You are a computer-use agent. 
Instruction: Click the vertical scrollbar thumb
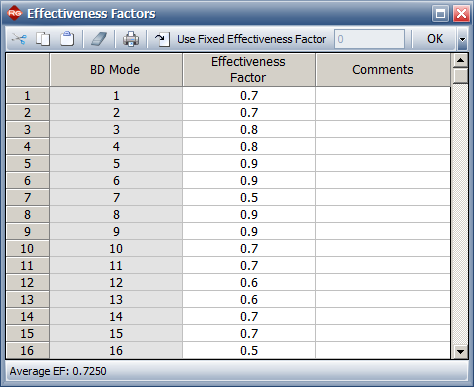pyautogui.click(x=461, y=76)
